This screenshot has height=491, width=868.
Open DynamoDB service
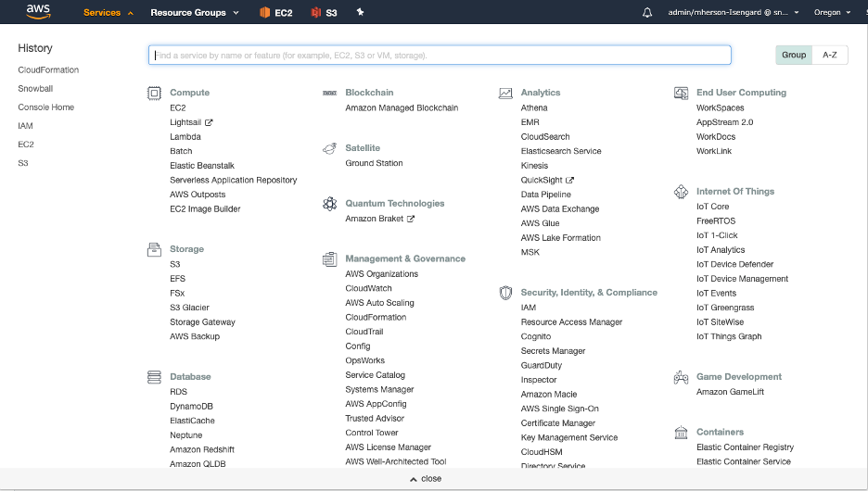click(192, 407)
